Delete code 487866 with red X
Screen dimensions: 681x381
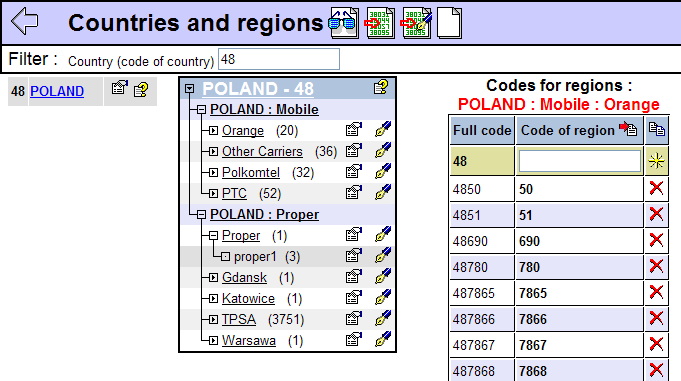point(656,318)
